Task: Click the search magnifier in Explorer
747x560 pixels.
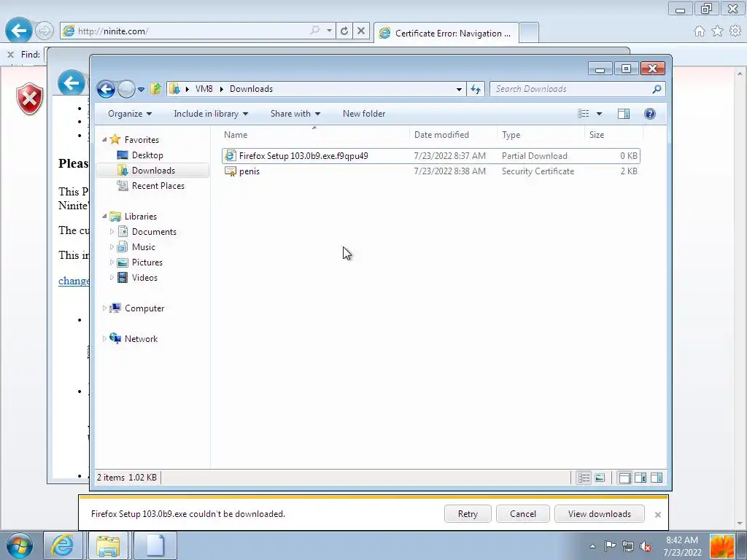Action: tap(657, 89)
